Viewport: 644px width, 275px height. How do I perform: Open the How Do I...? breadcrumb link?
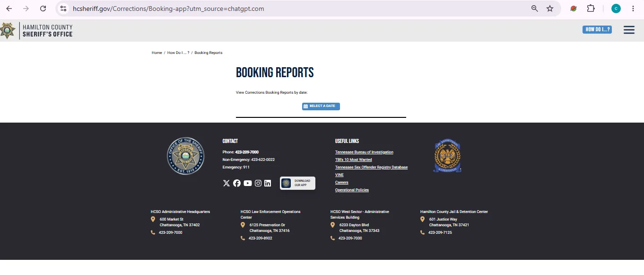pyautogui.click(x=178, y=53)
